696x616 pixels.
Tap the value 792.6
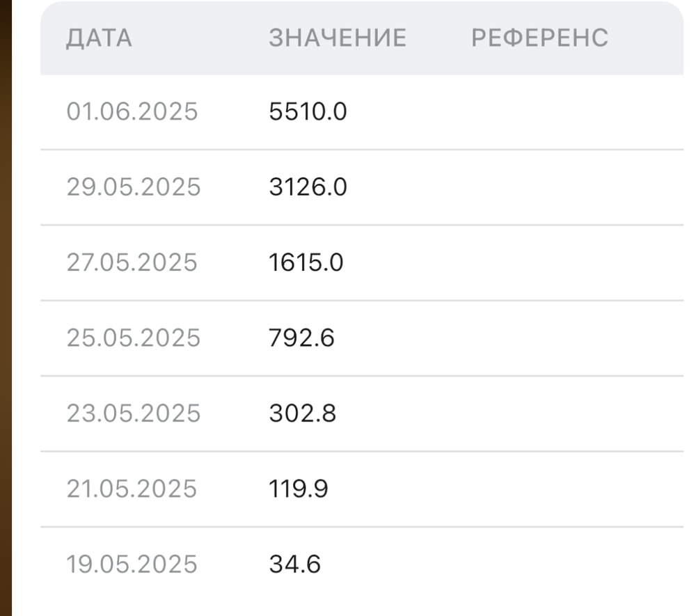point(302,338)
